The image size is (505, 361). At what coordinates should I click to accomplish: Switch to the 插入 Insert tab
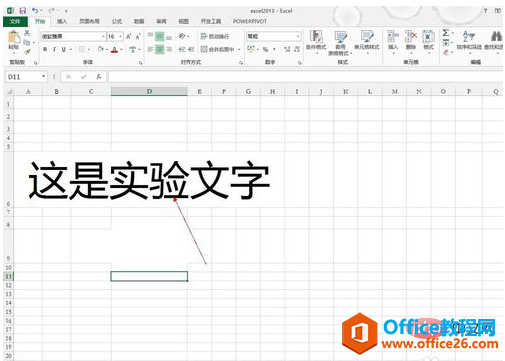[x=62, y=21]
